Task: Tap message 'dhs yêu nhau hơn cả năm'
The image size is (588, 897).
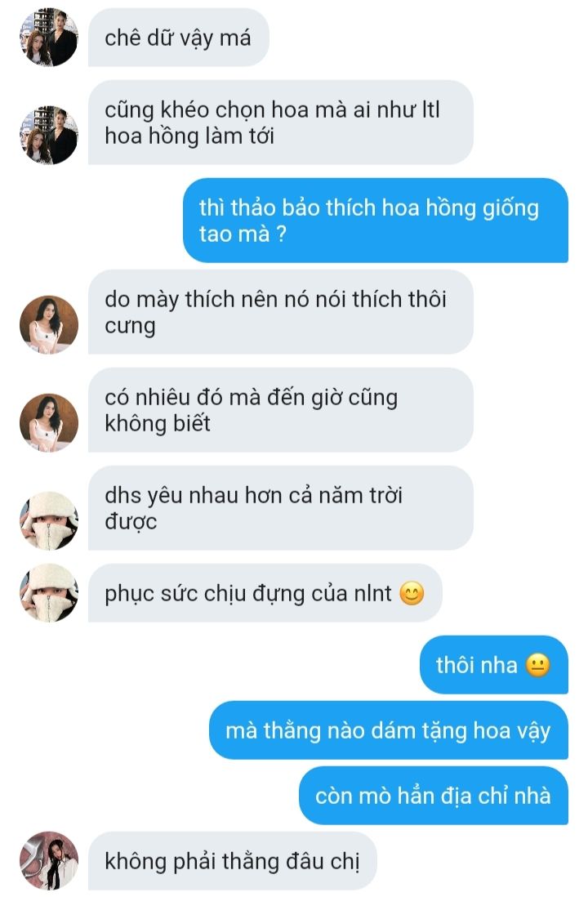Action: coord(281,508)
